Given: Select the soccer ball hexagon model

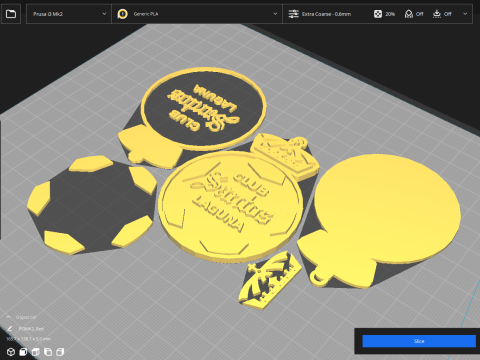Looking at the screenshot, I should point(92,204).
